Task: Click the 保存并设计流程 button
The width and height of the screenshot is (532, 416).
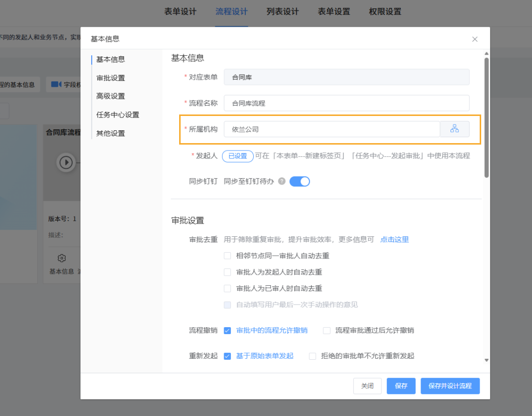Action: coord(450,386)
